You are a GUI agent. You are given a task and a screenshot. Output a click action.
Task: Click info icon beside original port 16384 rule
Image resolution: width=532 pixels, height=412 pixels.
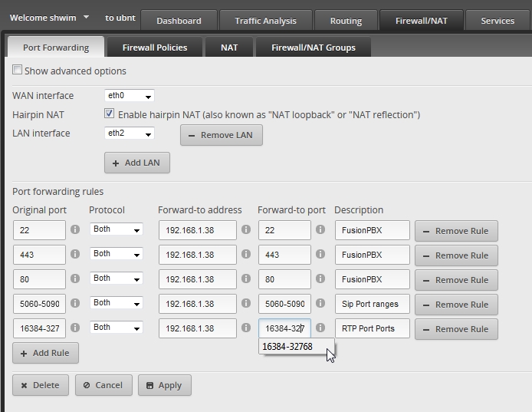[75, 328]
